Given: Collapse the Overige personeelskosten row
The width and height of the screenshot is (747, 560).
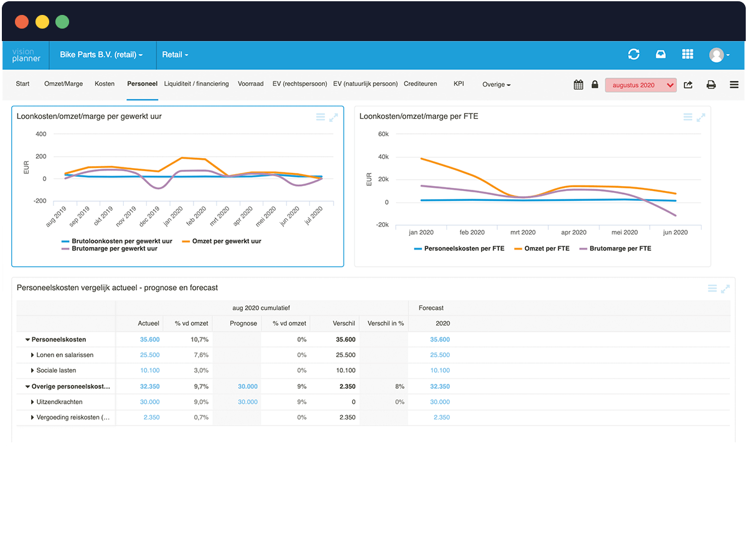Looking at the screenshot, I should [x=27, y=386].
